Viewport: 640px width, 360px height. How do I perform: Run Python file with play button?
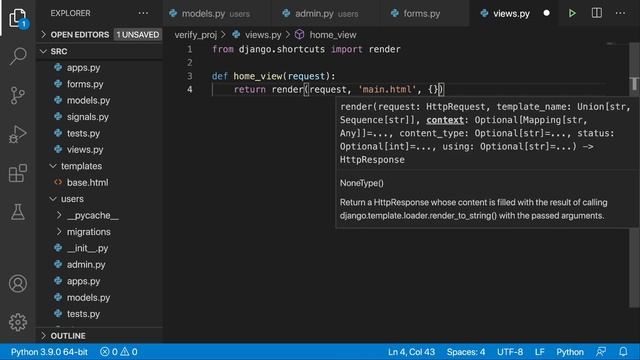(572, 13)
